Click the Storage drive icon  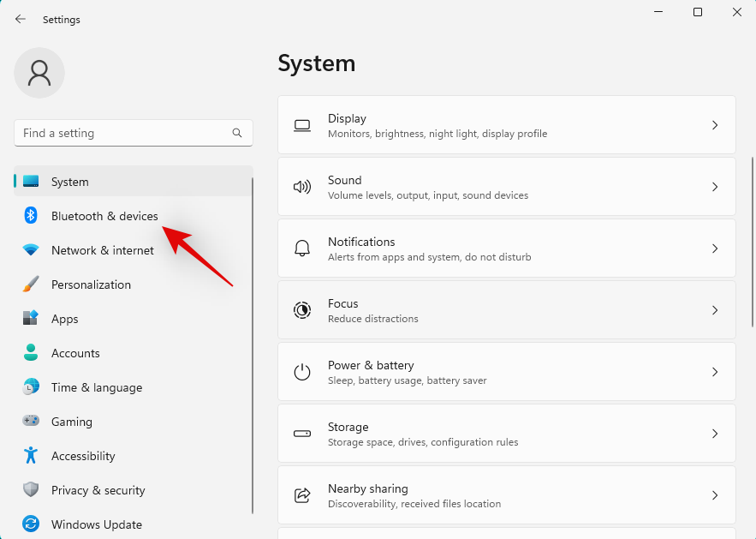click(302, 434)
